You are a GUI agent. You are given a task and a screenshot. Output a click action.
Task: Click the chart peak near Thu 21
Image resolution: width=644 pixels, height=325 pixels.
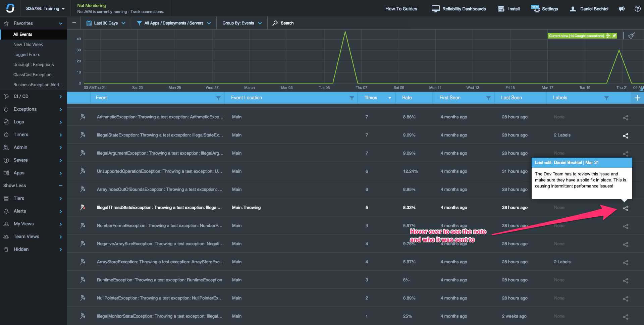[619, 50]
